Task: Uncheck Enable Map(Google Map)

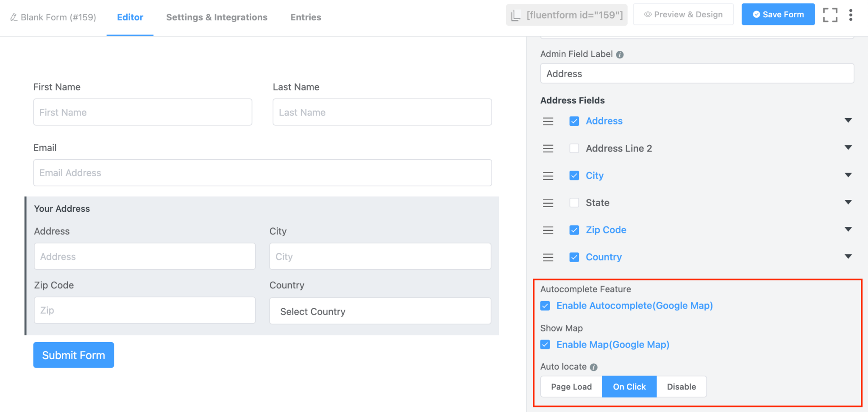Action: [545, 345]
